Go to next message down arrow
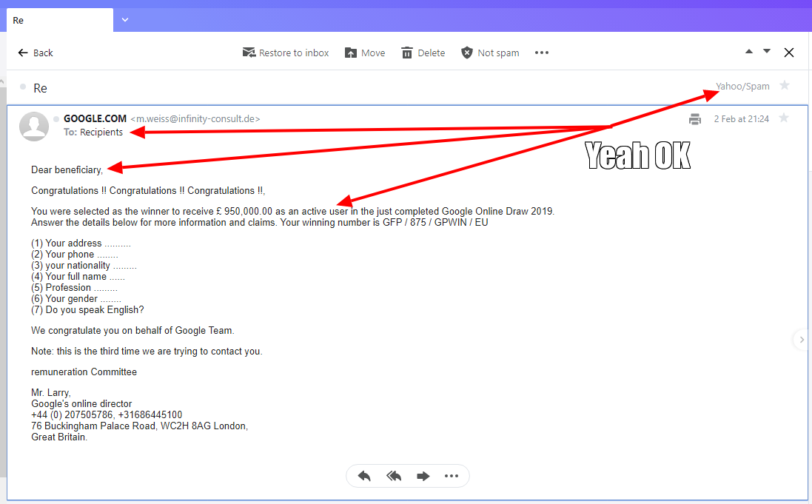This screenshot has height=504, width=812. [x=767, y=52]
